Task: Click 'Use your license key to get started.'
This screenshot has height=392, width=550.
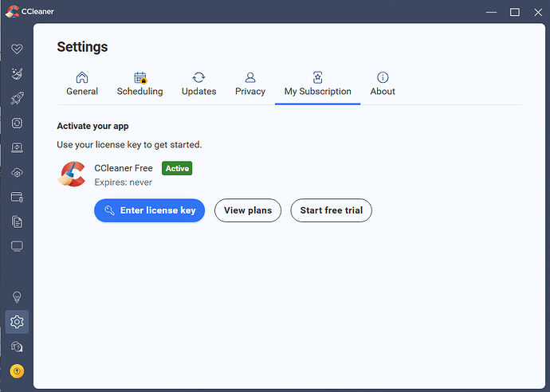Action: pyautogui.click(x=129, y=145)
